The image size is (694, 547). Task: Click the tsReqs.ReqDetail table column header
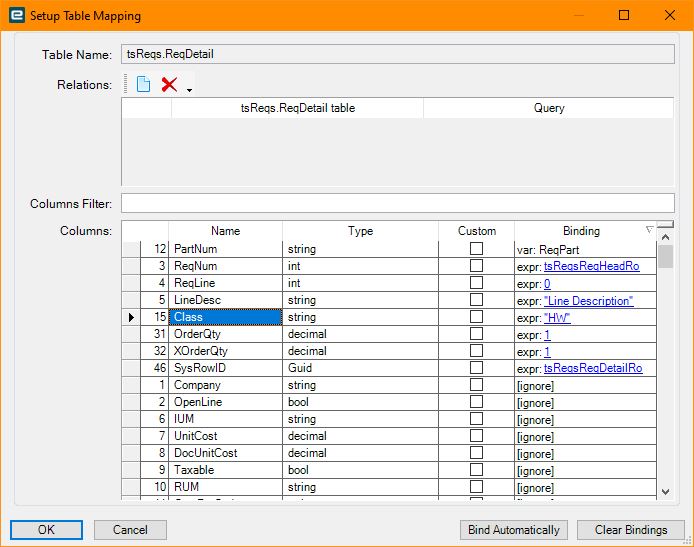tap(297, 108)
